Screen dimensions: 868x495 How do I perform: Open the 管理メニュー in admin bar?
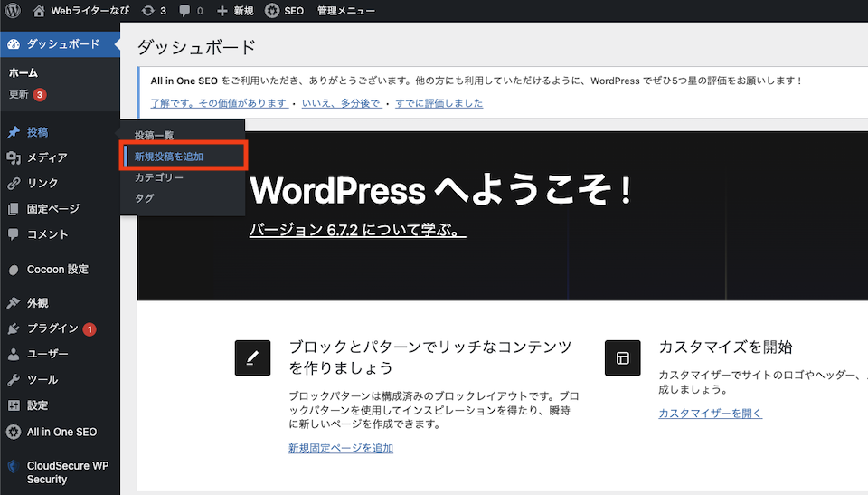tap(346, 11)
